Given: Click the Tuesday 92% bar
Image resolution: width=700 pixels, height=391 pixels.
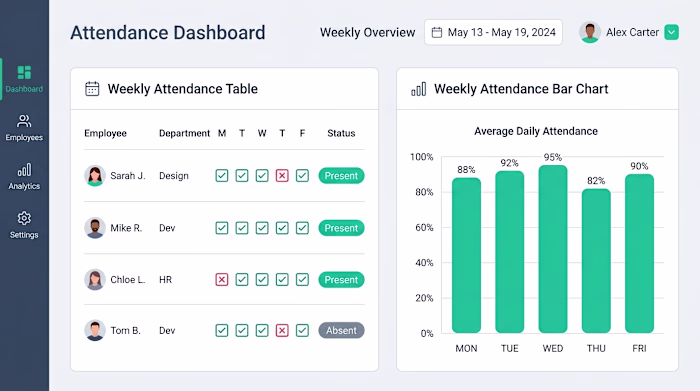Looking at the screenshot, I should 509,252.
